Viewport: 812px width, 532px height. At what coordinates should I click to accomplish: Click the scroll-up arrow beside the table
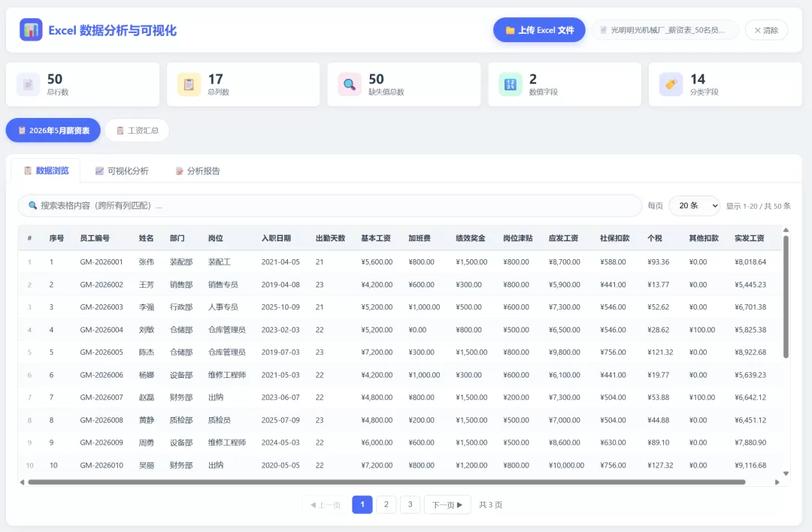(x=786, y=230)
